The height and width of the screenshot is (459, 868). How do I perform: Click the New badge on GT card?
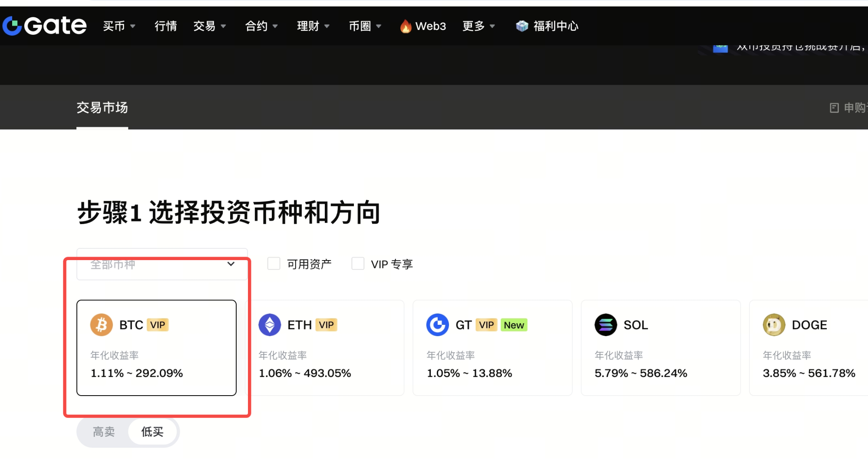point(514,325)
